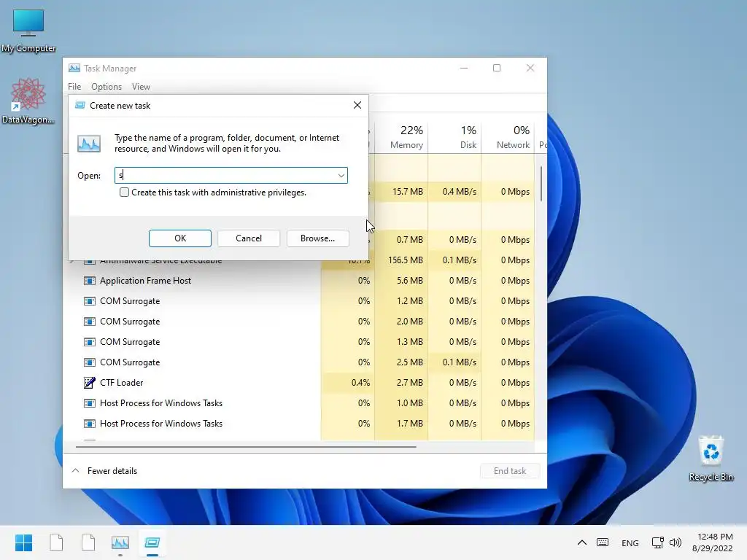Click OK in Create new task
Image resolution: width=747 pixels, height=560 pixels.
[x=179, y=238]
